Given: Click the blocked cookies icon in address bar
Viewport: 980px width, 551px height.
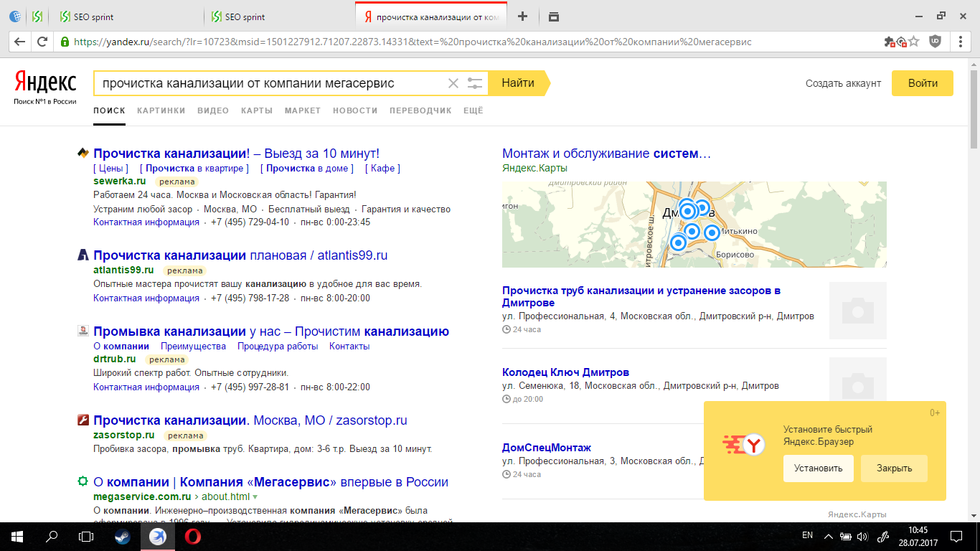Looking at the screenshot, I should pyautogui.click(x=902, y=42).
